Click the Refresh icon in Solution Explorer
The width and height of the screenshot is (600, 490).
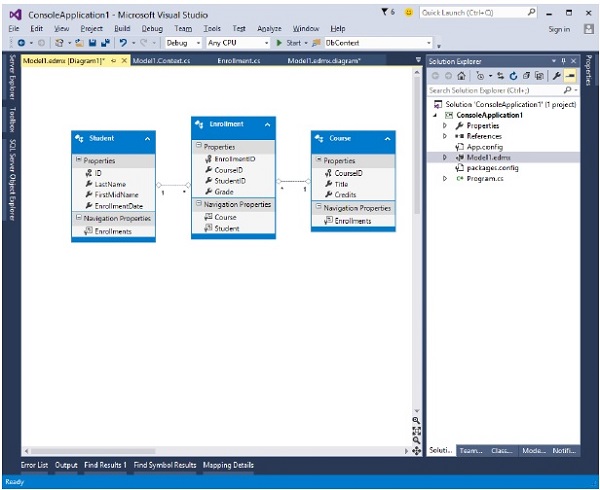(x=511, y=76)
